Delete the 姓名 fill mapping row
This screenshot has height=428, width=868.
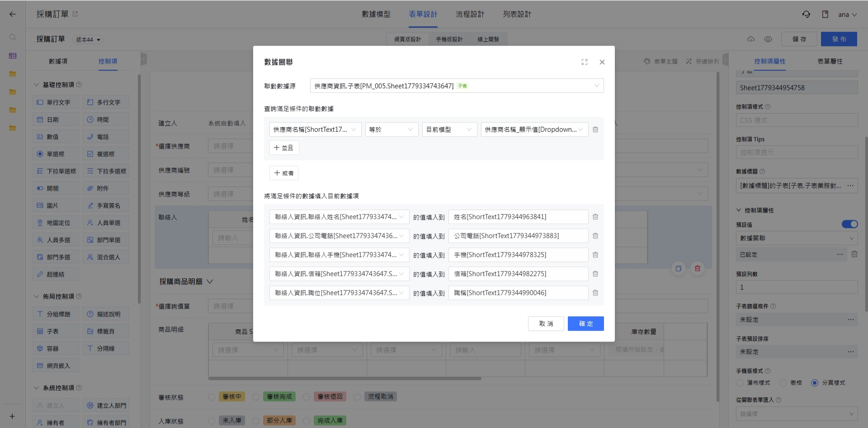click(595, 217)
